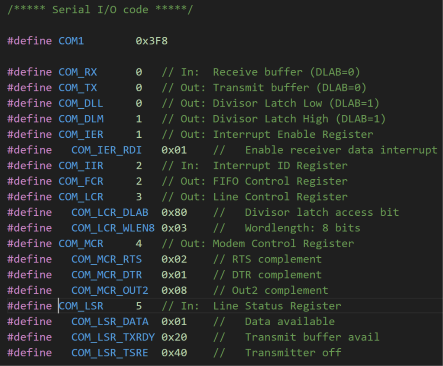Click the COM_IIR macro name
The height and width of the screenshot is (366, 443).
[x=81, y=166]
